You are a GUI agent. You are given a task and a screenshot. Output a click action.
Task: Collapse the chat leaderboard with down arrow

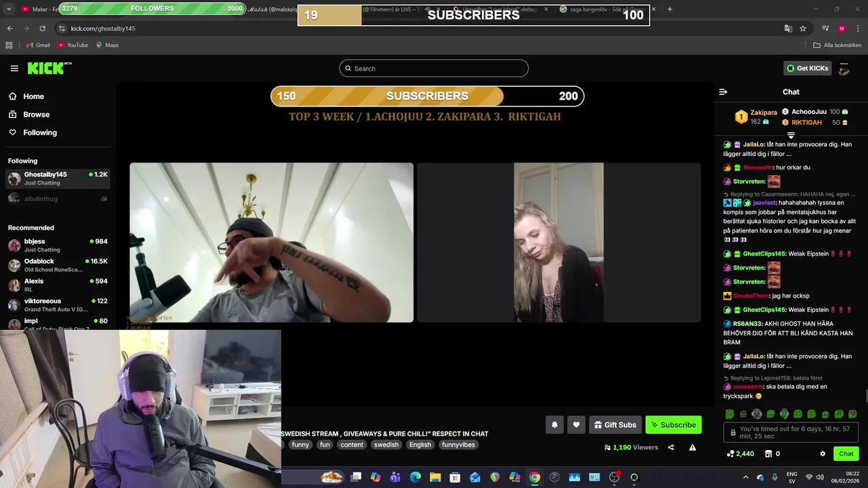point(791,136)
